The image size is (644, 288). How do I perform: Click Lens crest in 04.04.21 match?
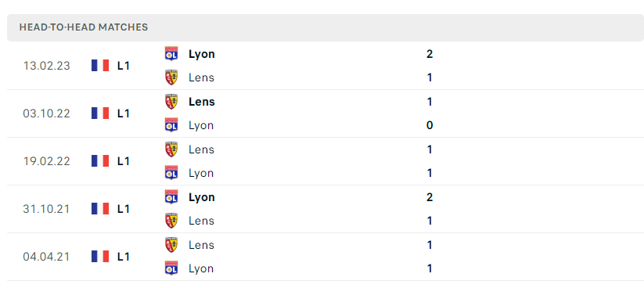(171, 244)
